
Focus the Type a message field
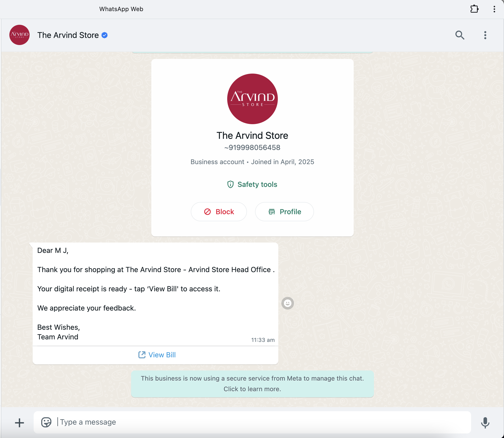(x=263, y=422)
